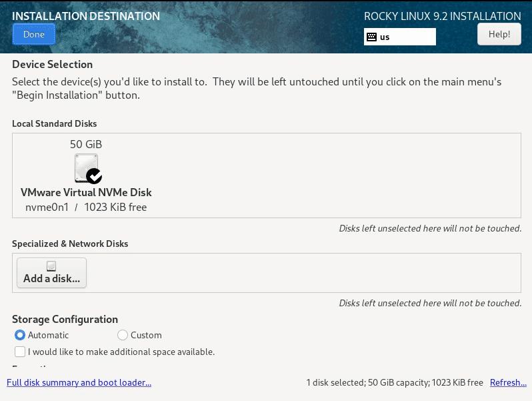Click the 1 disk selected status text
The height and width of the screenshot is (401, 532).
395,383
